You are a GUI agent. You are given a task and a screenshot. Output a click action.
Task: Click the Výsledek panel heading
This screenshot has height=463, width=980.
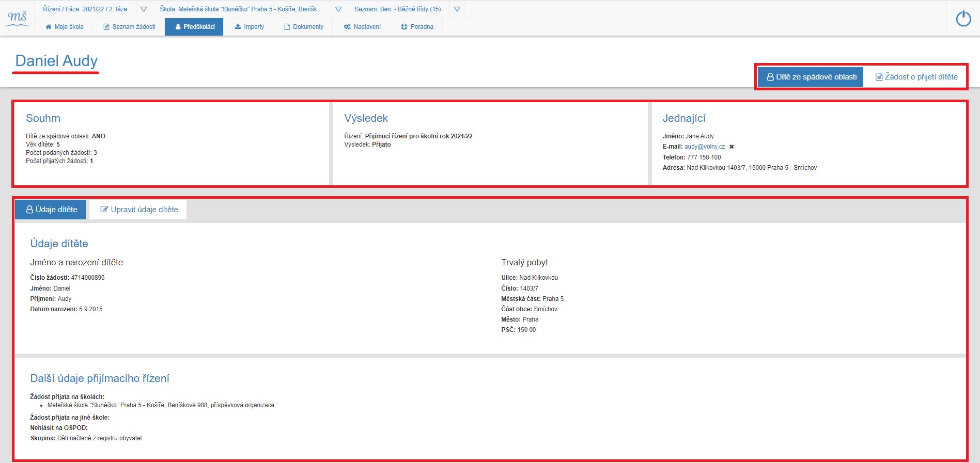coord(366,118)
